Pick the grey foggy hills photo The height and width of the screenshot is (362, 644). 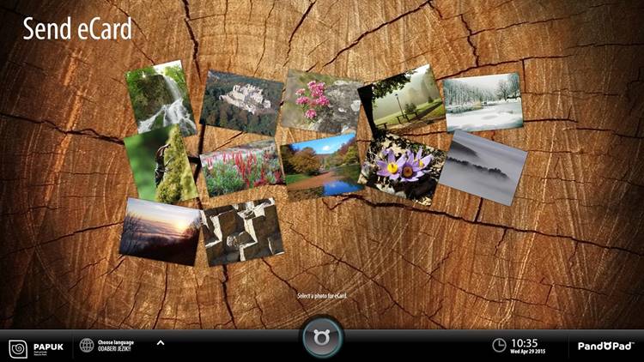click(483, 167)
